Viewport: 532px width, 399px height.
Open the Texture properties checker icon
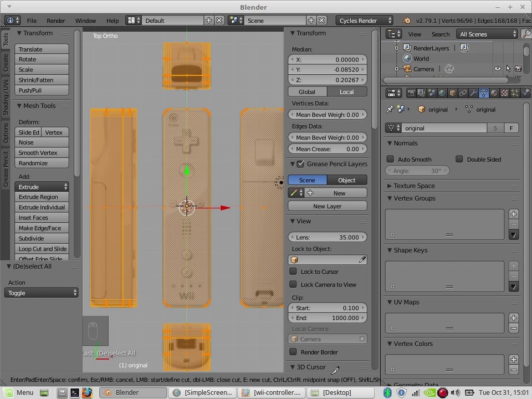click(504, 93)
